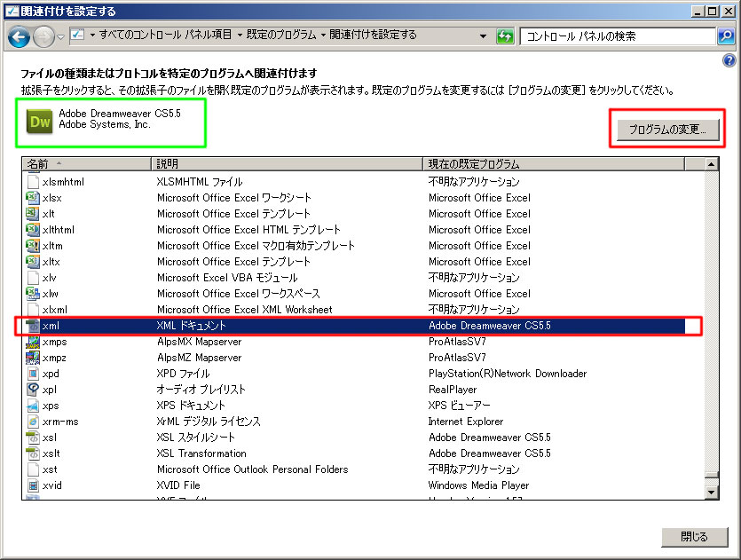The width and height of the screenshot is (741, 560).
Task: Select the xsl file icon
Action: tap(33, 438)
